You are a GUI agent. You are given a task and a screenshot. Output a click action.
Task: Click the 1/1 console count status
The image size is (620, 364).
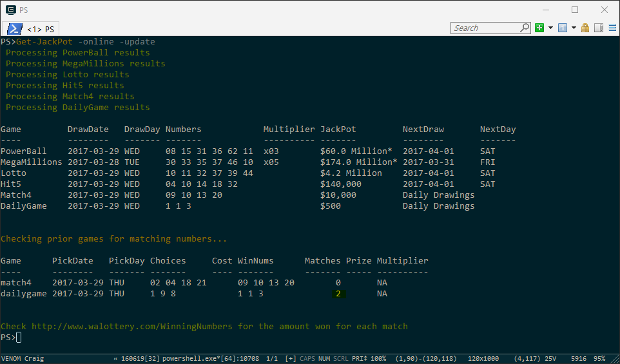271,359
